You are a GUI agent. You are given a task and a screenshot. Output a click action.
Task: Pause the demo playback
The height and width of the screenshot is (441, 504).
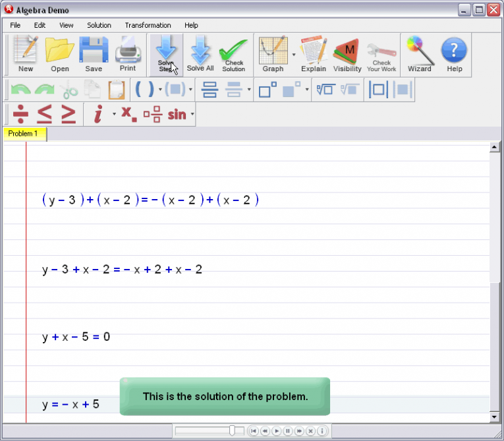[x=288, y=430]
